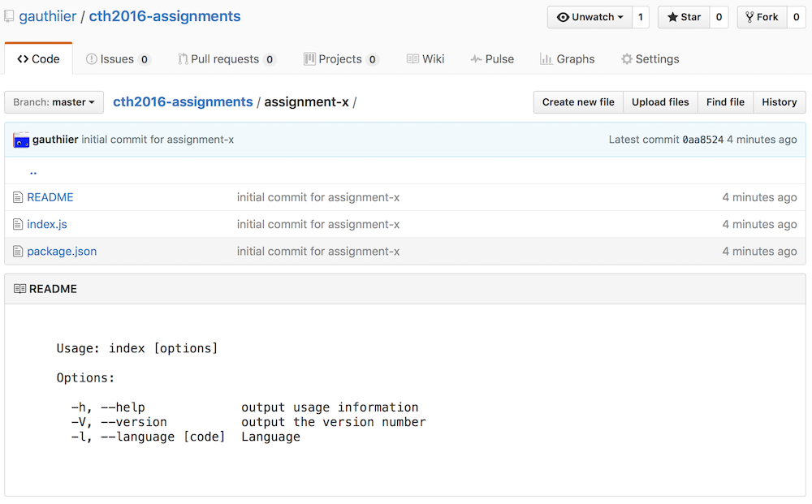Open the Wiki tab
Viewport: 812px width, 504px height.
tap(425, 59)
